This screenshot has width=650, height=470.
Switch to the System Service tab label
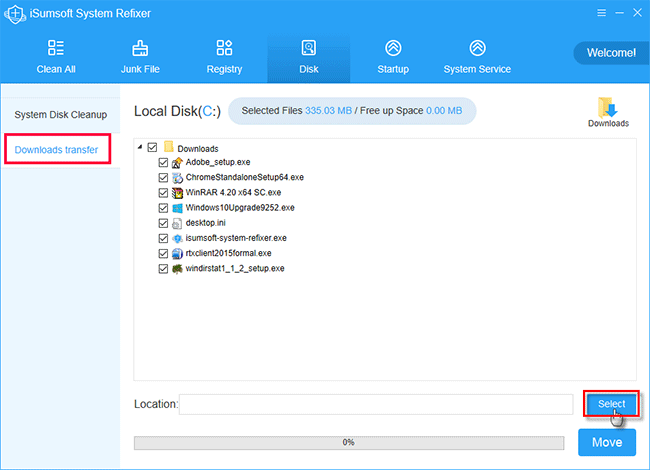[477, 69]
